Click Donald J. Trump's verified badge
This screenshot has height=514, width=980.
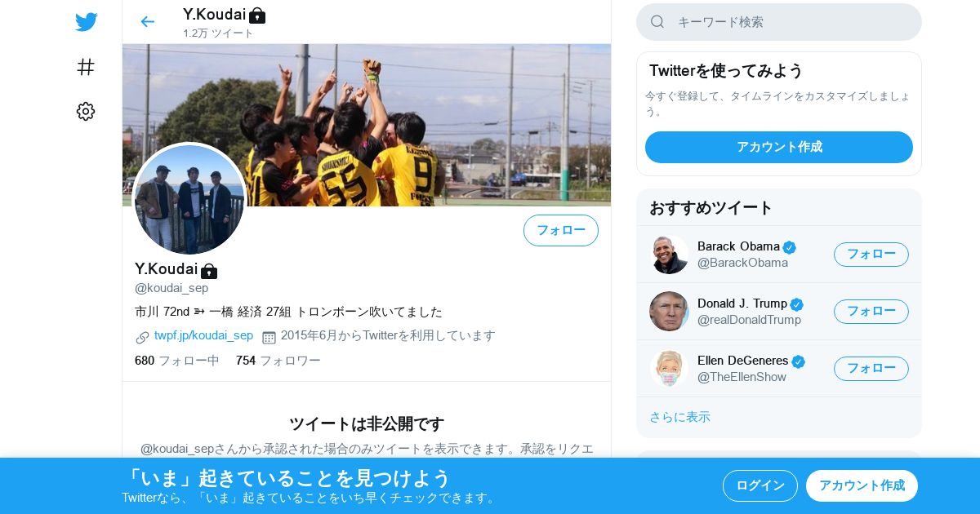797,304
